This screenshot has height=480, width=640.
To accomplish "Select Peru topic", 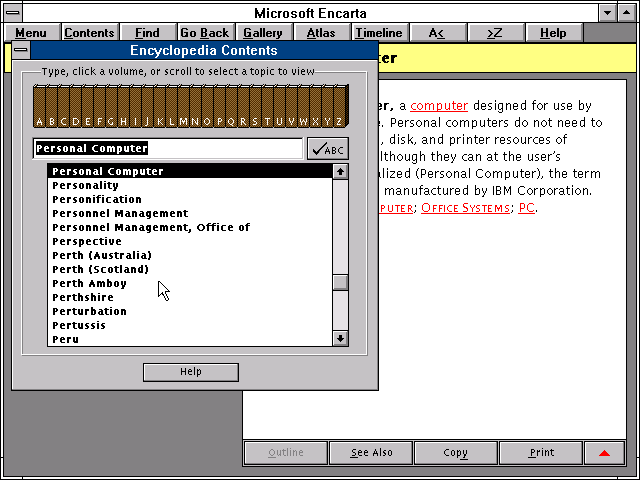I will click(x=190, y=339).
